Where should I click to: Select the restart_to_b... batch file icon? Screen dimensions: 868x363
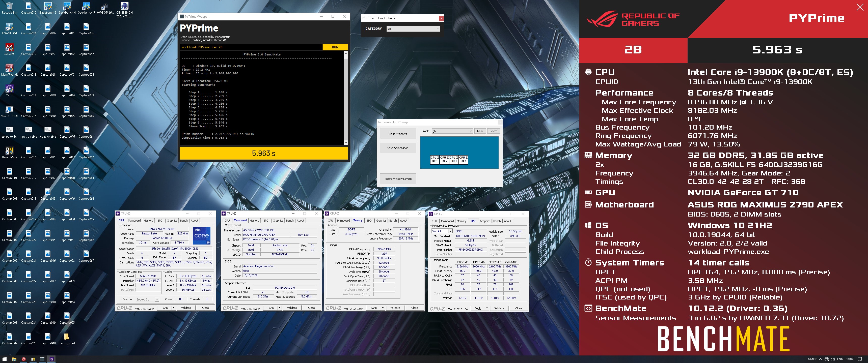click(9, 132)
